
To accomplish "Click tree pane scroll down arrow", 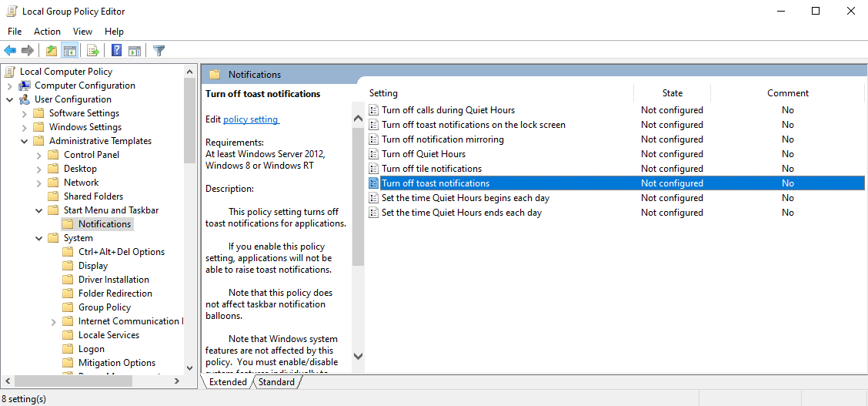I will click(189, 367).
